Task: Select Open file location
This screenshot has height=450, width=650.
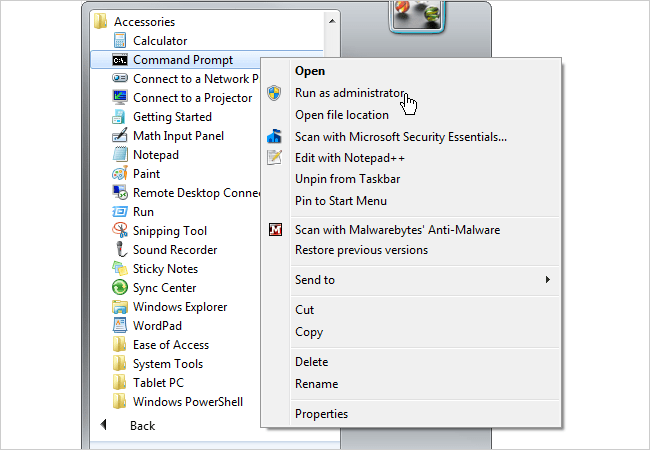Action: pos(342,115)
